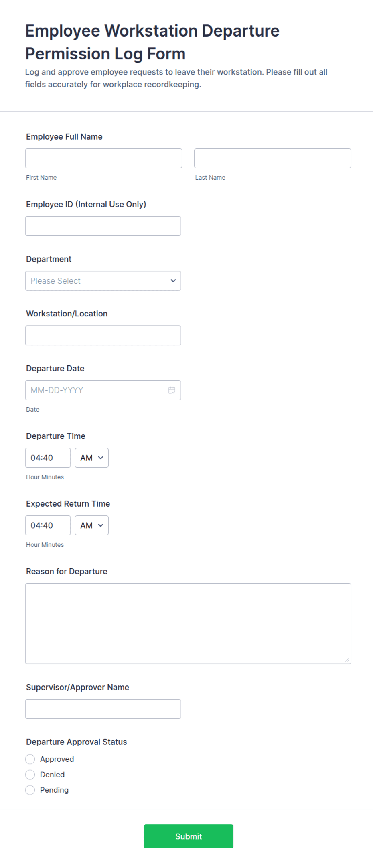The height and width of the screenshot is (868, 373).
Task: Focus the Supervisor/Approver Name field
Action: [x=103, y=709]
